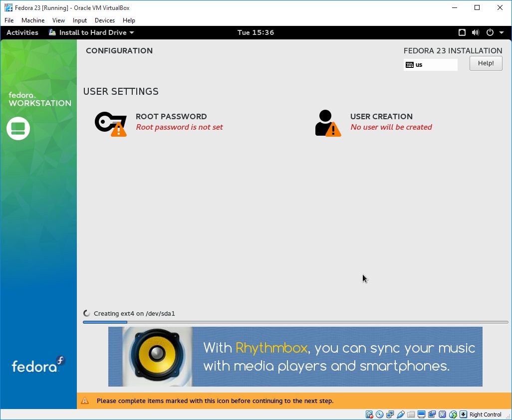Open the Devices menu
The height and width of the screenshot is (420, 512).
point(104,20)
